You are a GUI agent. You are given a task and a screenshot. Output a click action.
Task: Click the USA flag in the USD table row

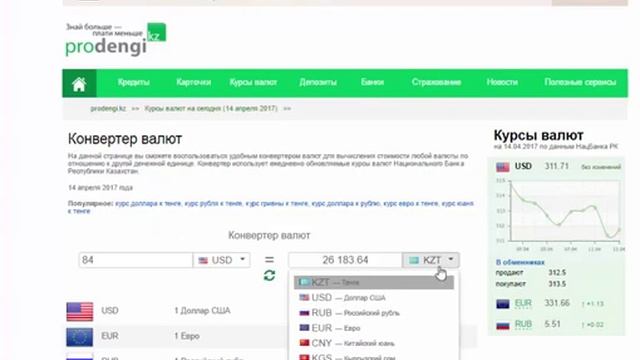pyautogui.click(x=80, y=311)
